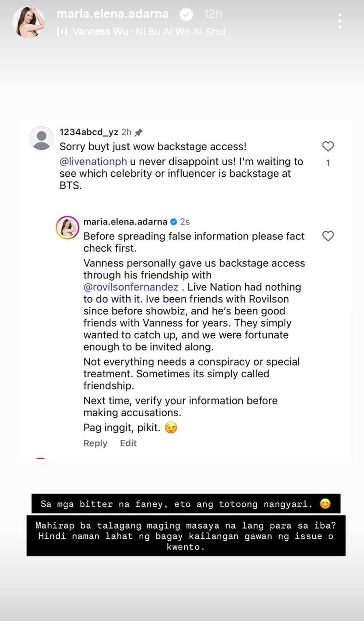Tap the maria.elena.adarna name in the reply
The image size is (364, 621).
tap(125, 222)
